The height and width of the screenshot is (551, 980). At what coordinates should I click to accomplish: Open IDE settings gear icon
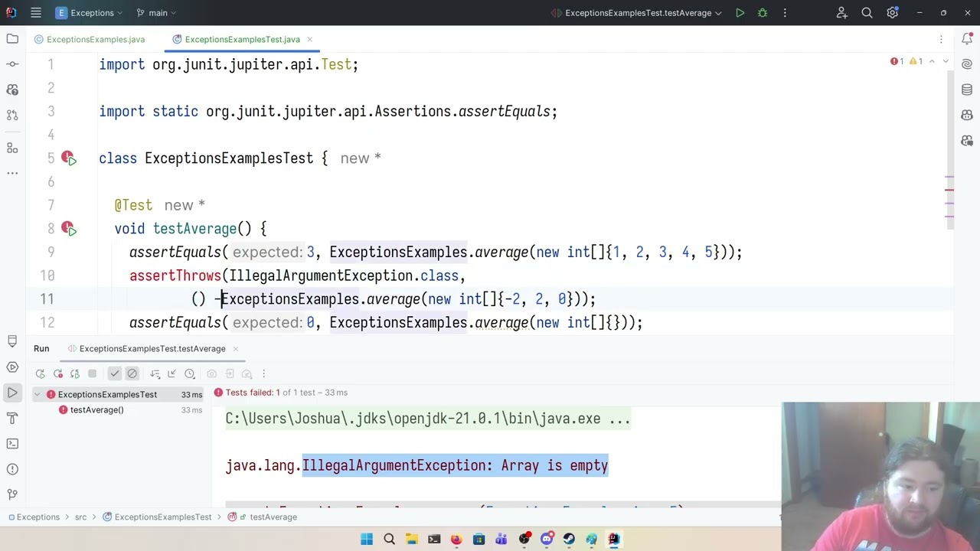pyautogui.click(x=892, y=13)
